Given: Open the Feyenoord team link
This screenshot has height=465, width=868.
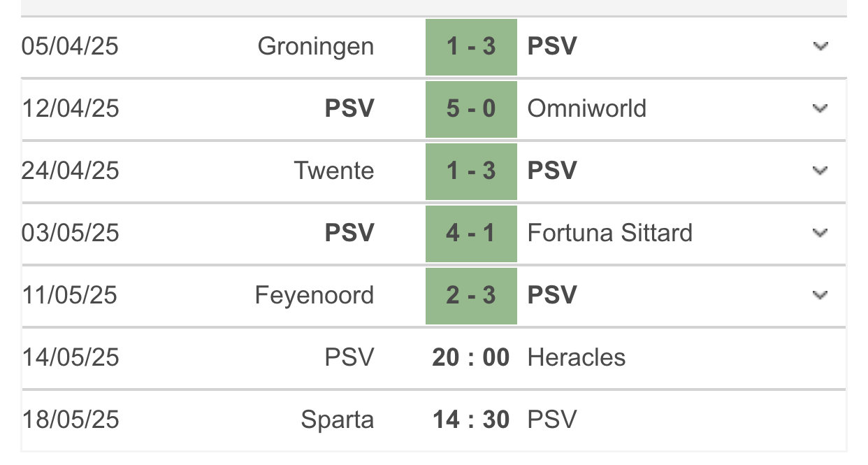Looking at the screenshot, I should tap(314, 295).
